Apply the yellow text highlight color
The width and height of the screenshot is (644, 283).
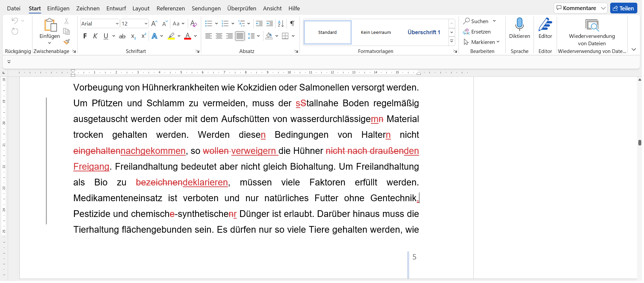171,36
